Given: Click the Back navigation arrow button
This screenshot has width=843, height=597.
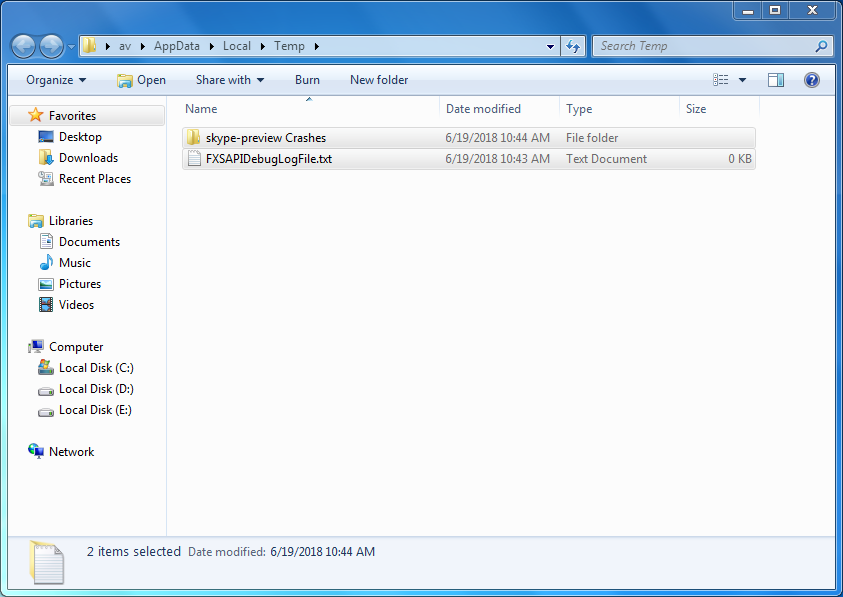Looking at the screenshot, I should point(24,46).
